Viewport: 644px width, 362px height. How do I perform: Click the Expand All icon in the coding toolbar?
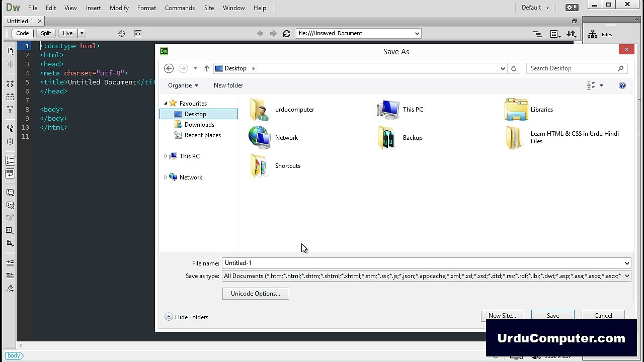(x=10, y=109)
